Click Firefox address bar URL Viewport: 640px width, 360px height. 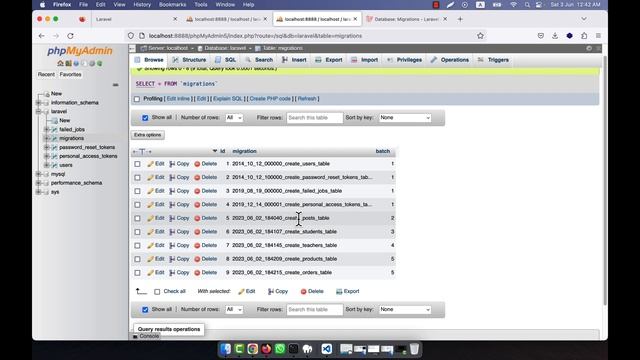(x=256, y=36)
